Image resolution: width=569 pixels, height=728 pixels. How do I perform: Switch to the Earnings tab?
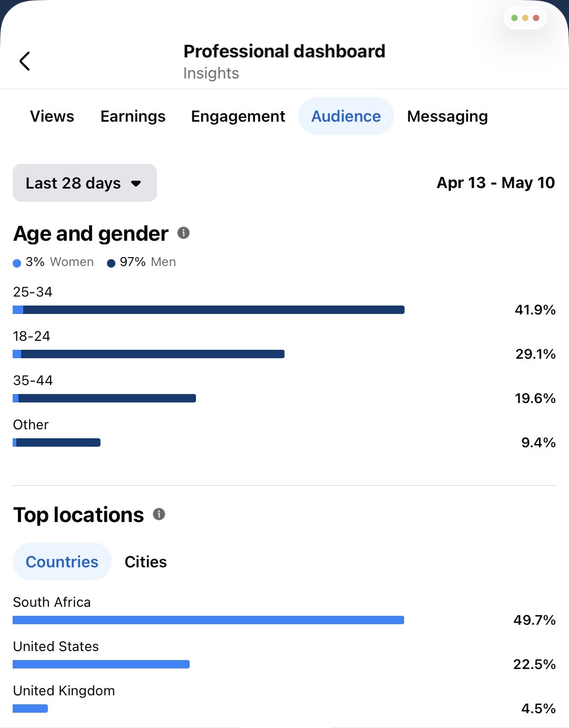[x=133, y=116]
